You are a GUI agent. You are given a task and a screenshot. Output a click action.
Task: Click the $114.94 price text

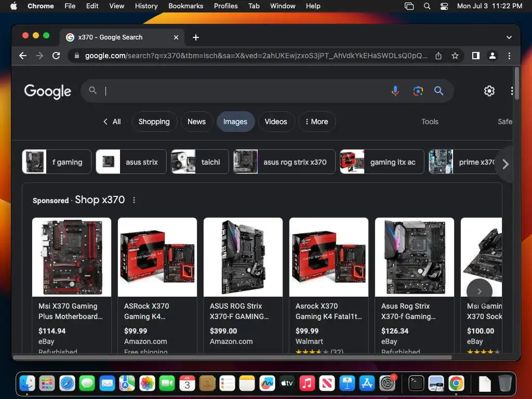52,331
